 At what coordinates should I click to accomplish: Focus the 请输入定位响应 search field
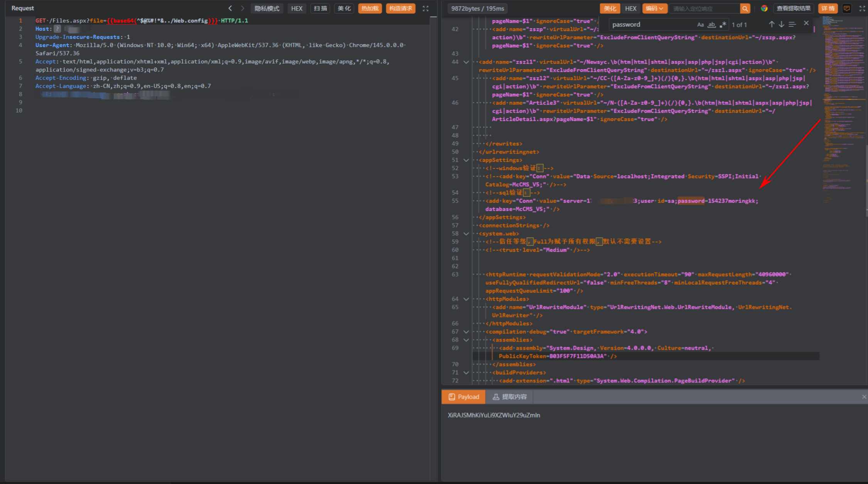point(704,8)
